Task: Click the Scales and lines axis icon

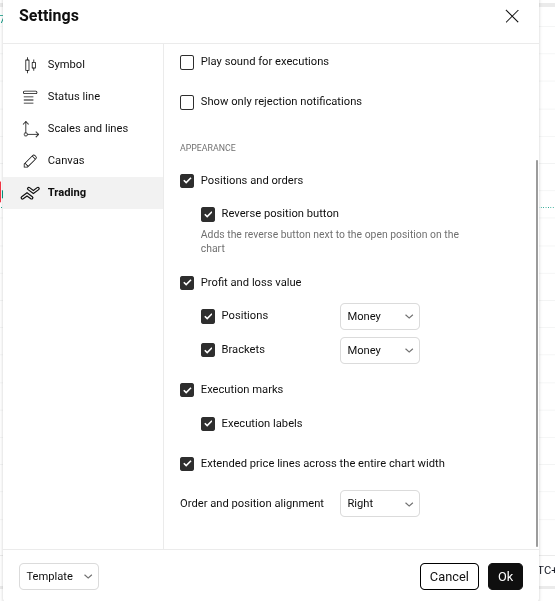Action: pos(30,129)
